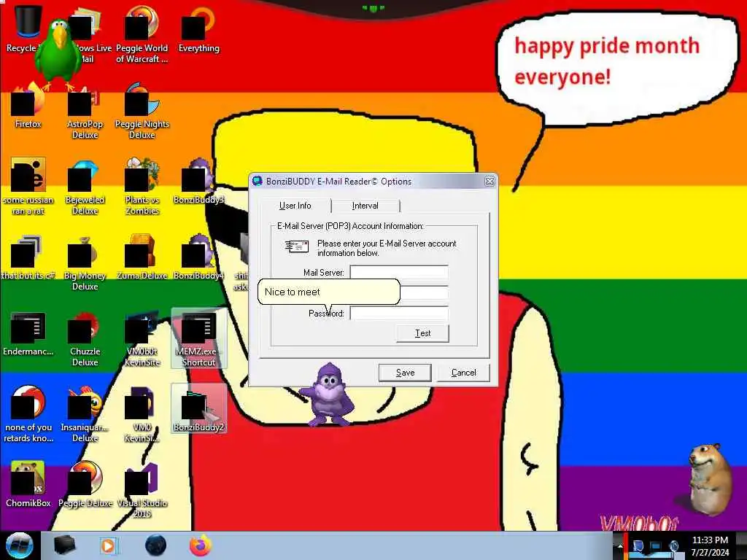Click the Password input field
This screenshot has width=747, height=560.
(399, 314)
